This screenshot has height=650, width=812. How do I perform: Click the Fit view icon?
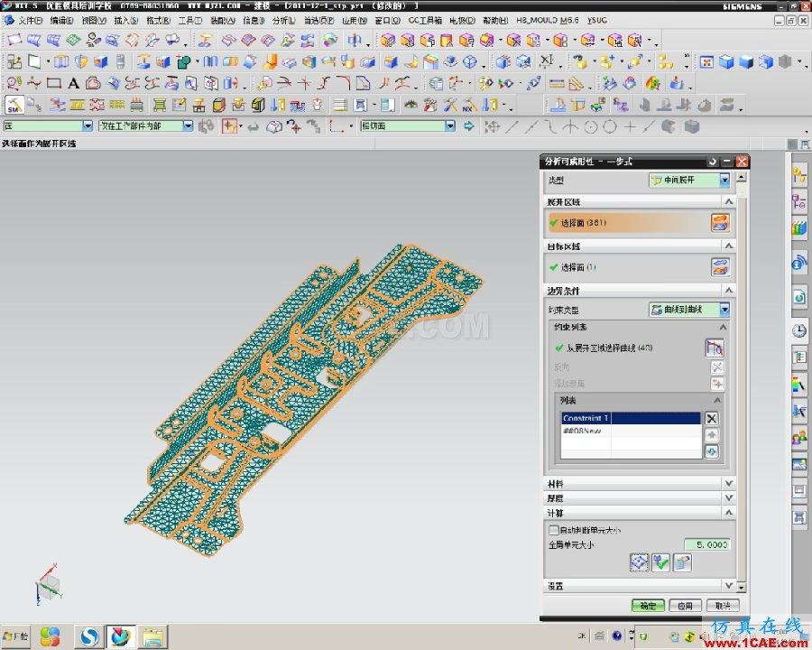coord(706,62)
